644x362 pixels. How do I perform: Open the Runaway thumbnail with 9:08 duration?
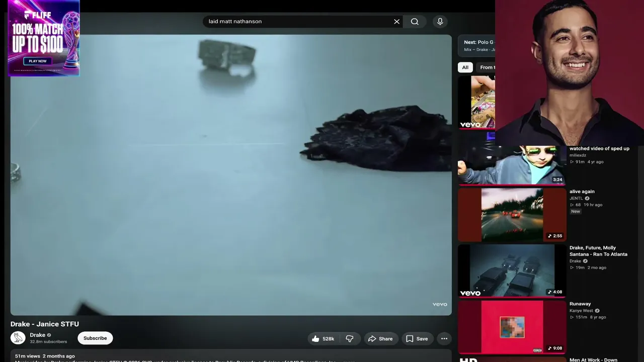[512, 327]
